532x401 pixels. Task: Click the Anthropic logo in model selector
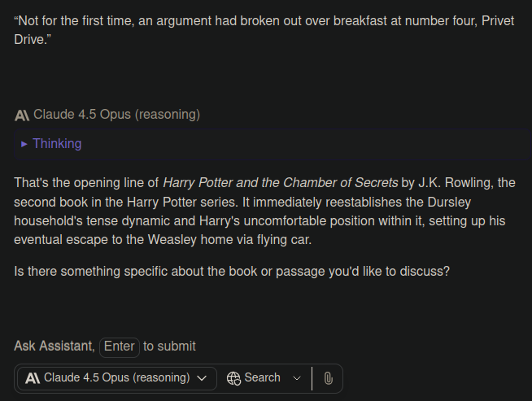click(x=33, y=378)
